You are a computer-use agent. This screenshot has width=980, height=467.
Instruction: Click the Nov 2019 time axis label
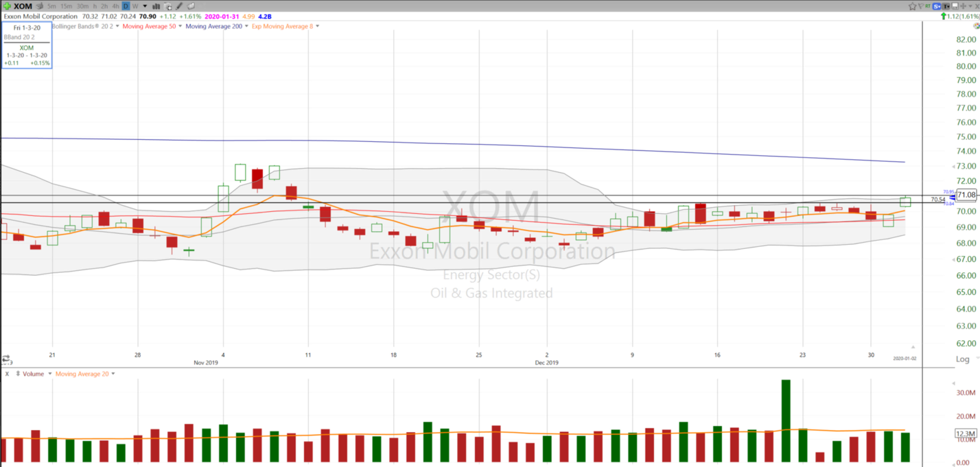[x=207, y=363]
